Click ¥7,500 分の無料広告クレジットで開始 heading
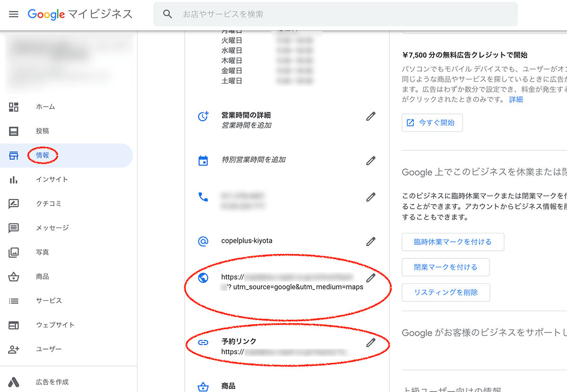Image resolution: width=567 pixels, height=392 pixels. [x=464, y=55]
